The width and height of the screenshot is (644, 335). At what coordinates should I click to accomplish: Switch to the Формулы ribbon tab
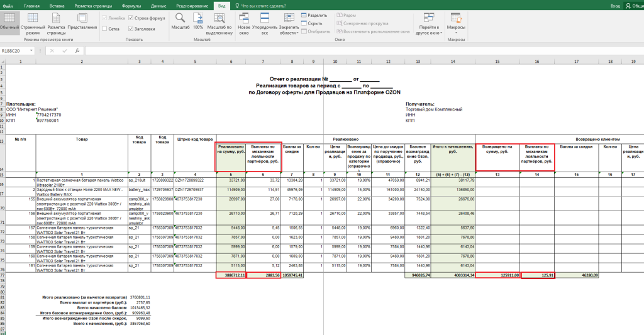tap(131, 6)
